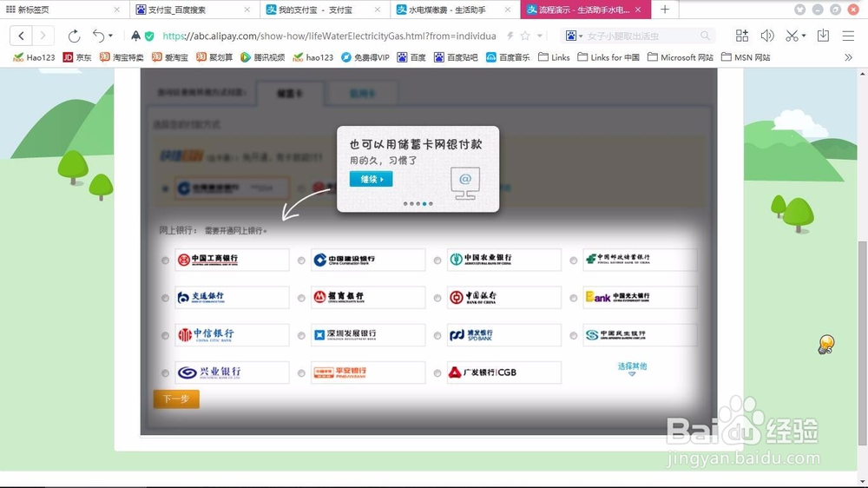868x488 pixels.
Task: Click the screenshot scissors icon
Action: pyautogui.click(x=792, y=36)
